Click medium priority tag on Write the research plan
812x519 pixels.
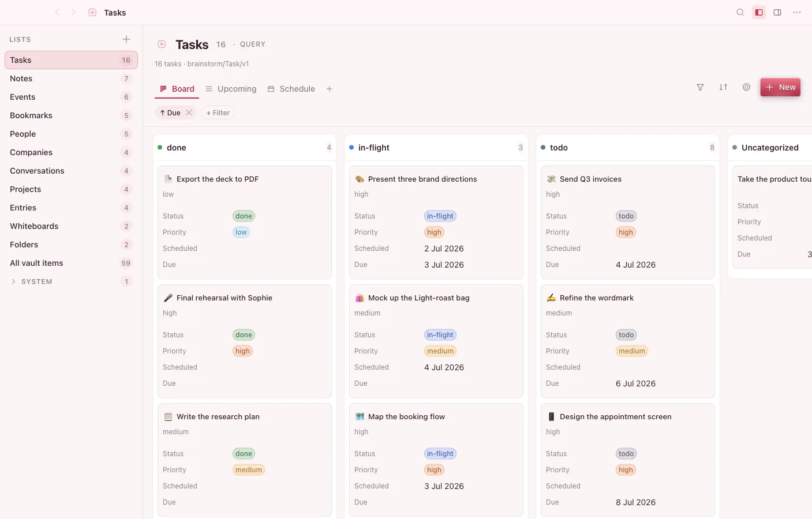pos(249,470)
